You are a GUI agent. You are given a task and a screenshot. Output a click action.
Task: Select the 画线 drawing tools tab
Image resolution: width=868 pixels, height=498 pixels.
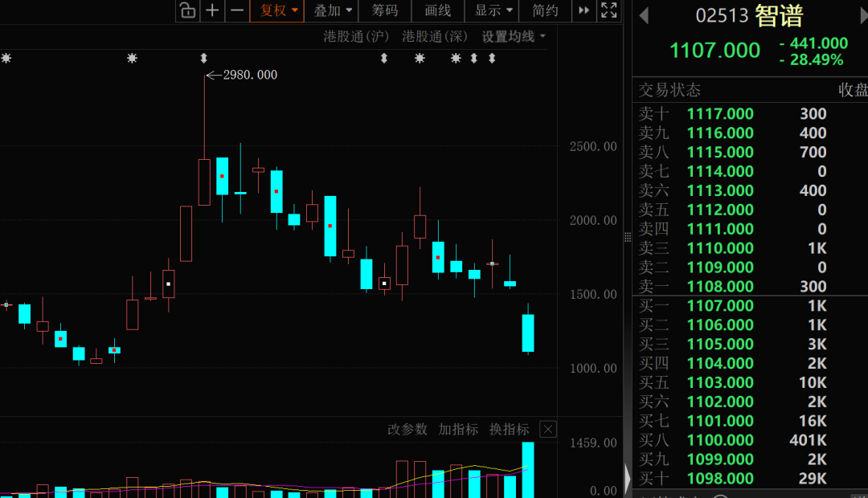pyautogui.click(x=437, y=10)
